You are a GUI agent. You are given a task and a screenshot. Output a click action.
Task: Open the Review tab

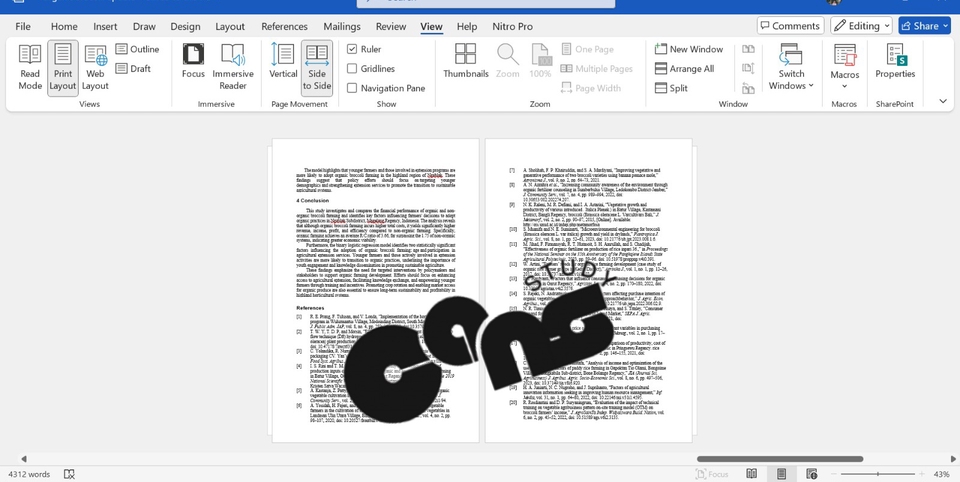391,26
